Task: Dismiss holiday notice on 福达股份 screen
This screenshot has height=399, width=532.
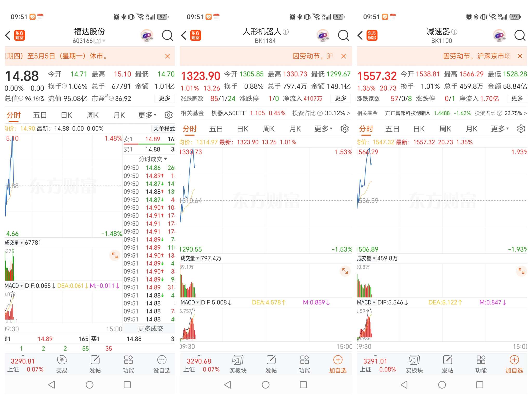Action: [168, 56]
